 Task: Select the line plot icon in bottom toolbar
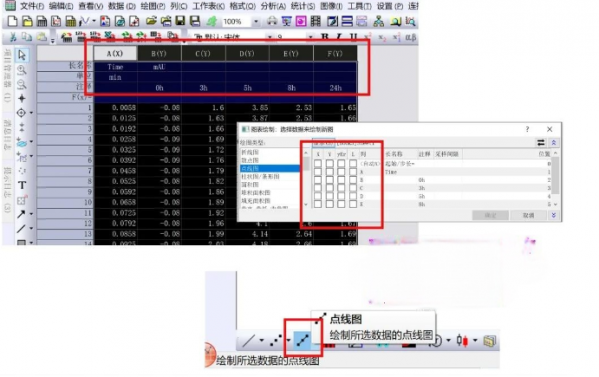pos(248,340)
